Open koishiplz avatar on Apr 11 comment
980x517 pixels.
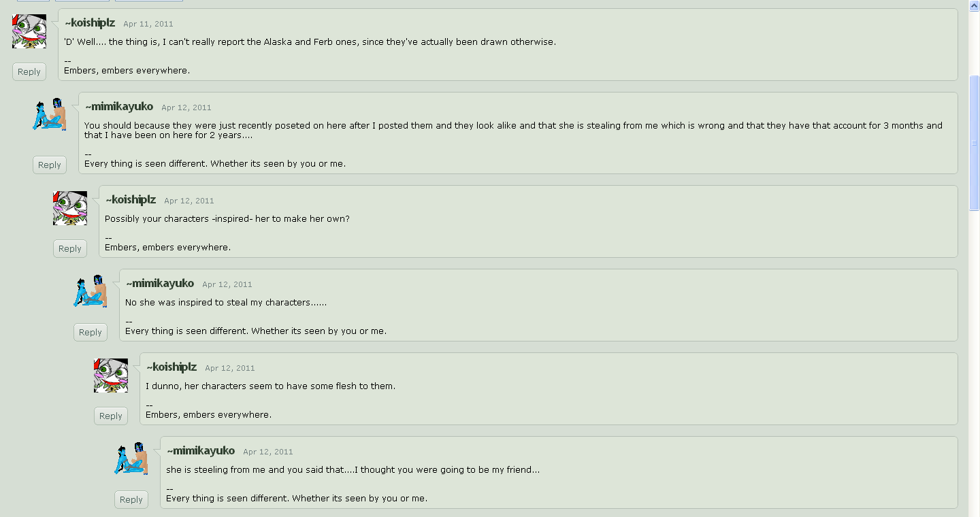pyautogui.click(x=29, y=31)
